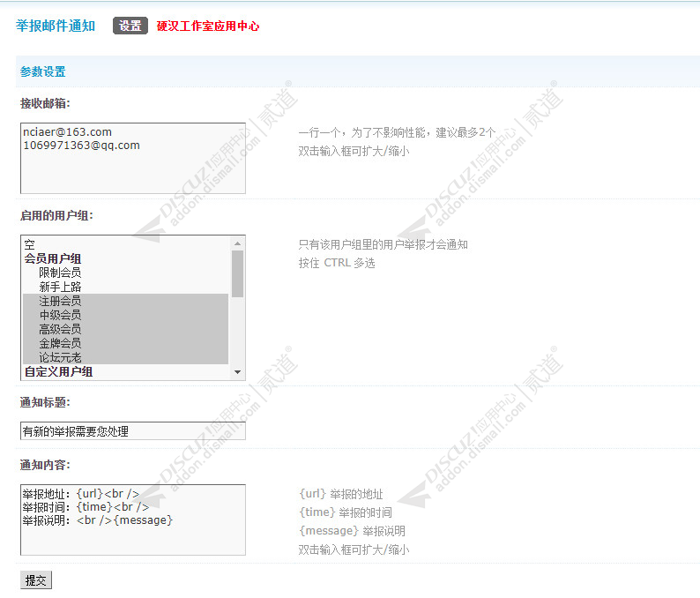Select 论坛元老 in user group list
700x598 pixels.
point(125,357)
